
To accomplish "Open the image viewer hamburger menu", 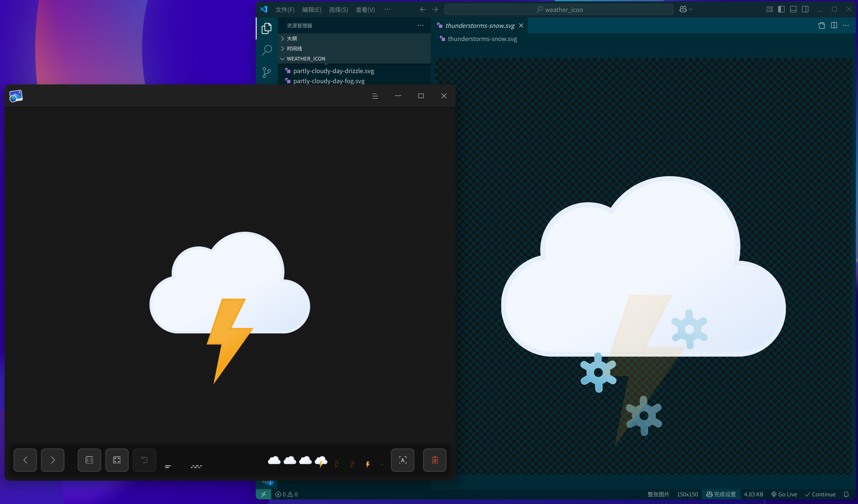I will [375, 96].
